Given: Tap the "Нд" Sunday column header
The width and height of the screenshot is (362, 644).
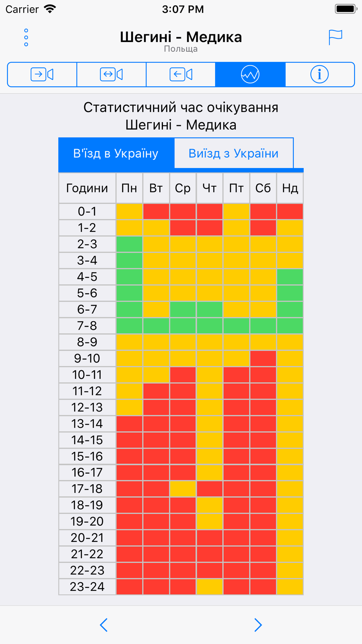Looking at the screenshot, I should pos(290,188).
